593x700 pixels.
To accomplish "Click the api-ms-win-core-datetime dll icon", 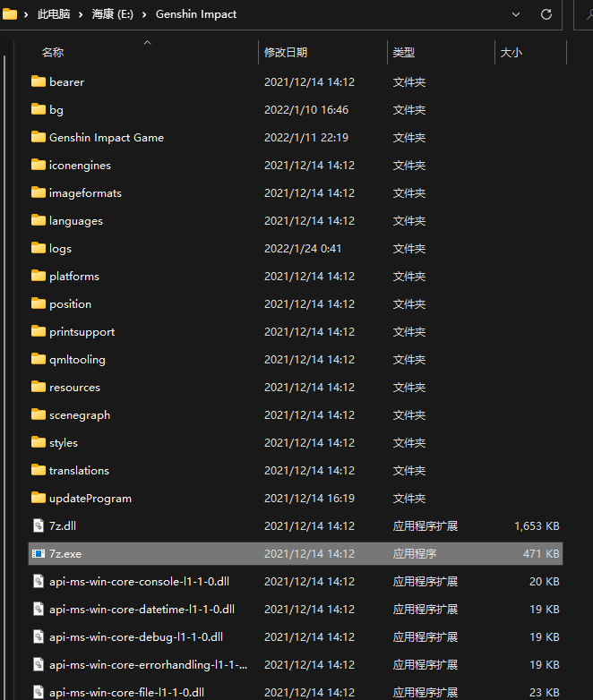I will pyautogui.click(x=39, y=609).
